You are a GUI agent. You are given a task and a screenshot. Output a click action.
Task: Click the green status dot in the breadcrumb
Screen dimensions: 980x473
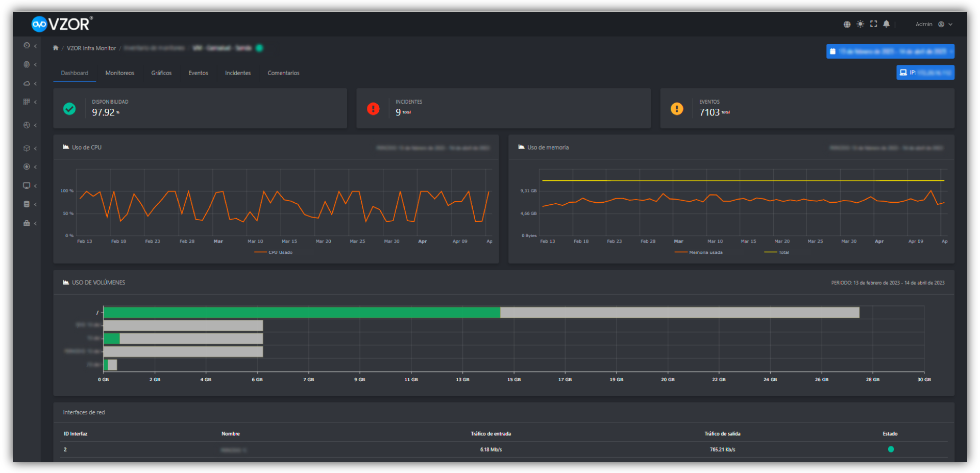259,48
